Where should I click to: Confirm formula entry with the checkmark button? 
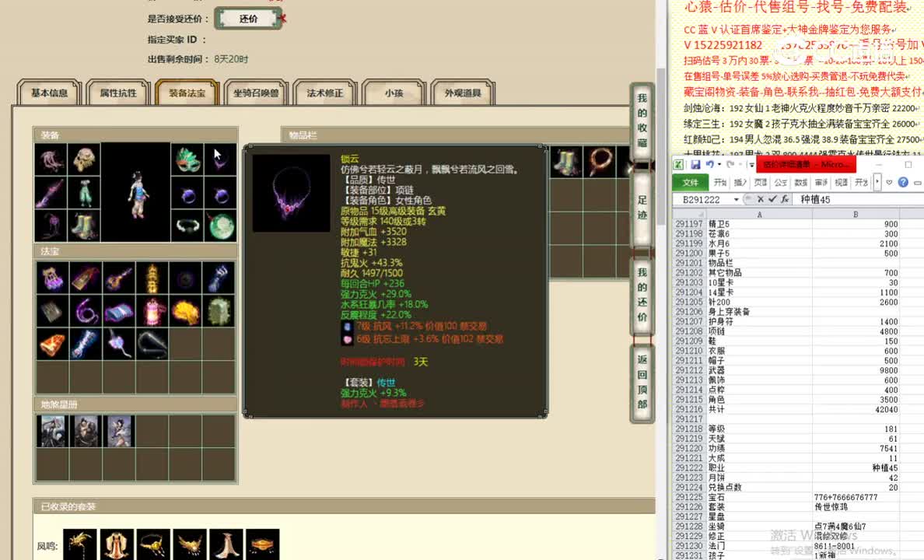click(772, 198)
